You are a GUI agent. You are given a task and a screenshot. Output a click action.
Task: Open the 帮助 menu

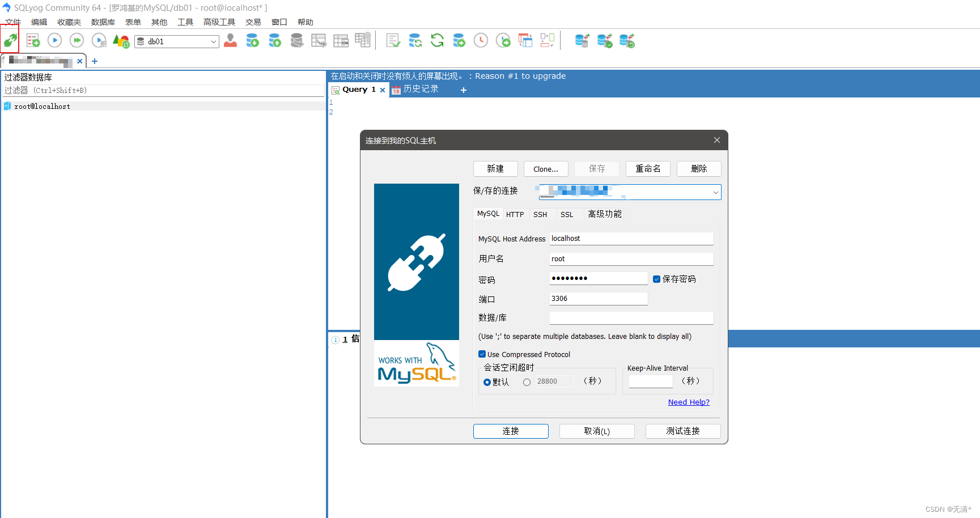pyautogui.click(x=306, y=22)
